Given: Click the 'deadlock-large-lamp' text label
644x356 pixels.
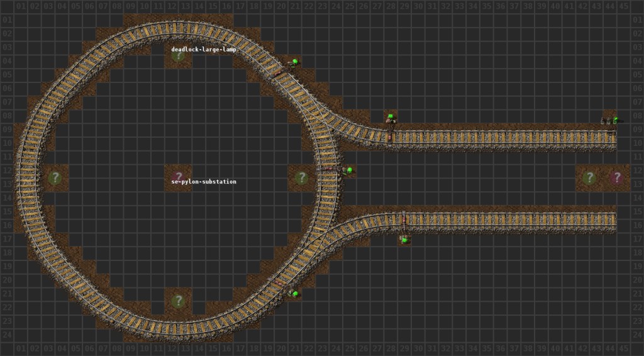Looking at the screenshot, I should click(204, 49).
